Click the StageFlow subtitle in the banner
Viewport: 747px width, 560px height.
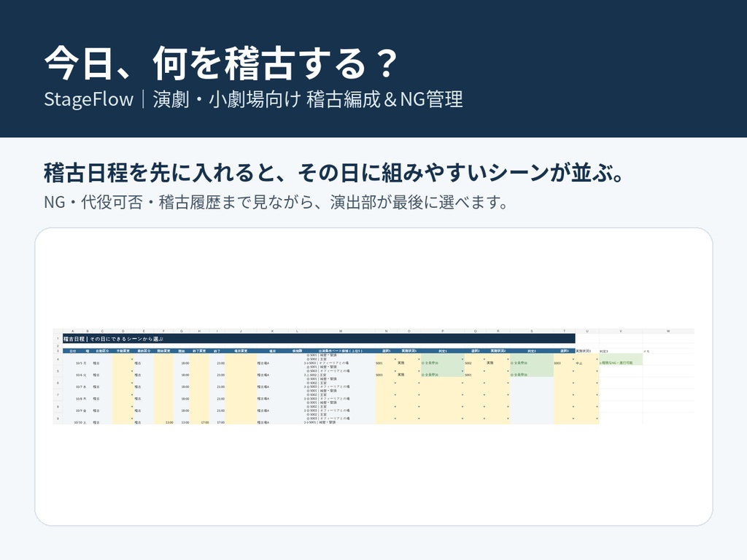coord(253,99)
